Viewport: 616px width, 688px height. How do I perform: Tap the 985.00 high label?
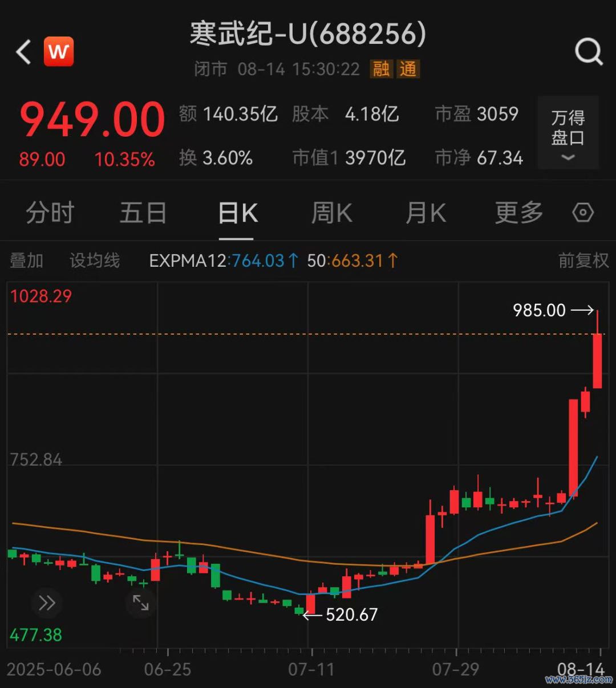[x=539, y=310]
